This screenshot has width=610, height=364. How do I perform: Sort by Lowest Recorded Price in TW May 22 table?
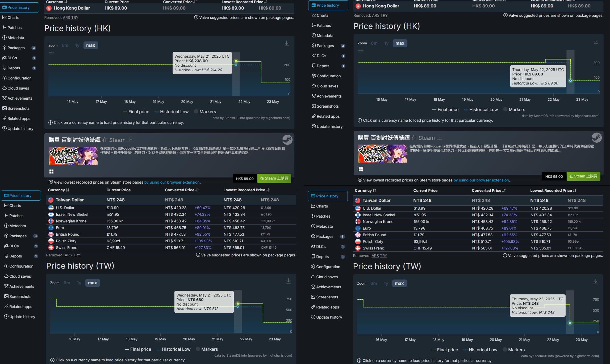tap(553, 191)
